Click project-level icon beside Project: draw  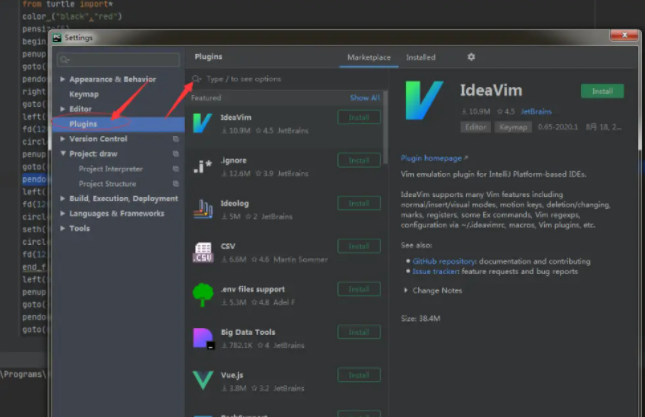coord(176,154)
